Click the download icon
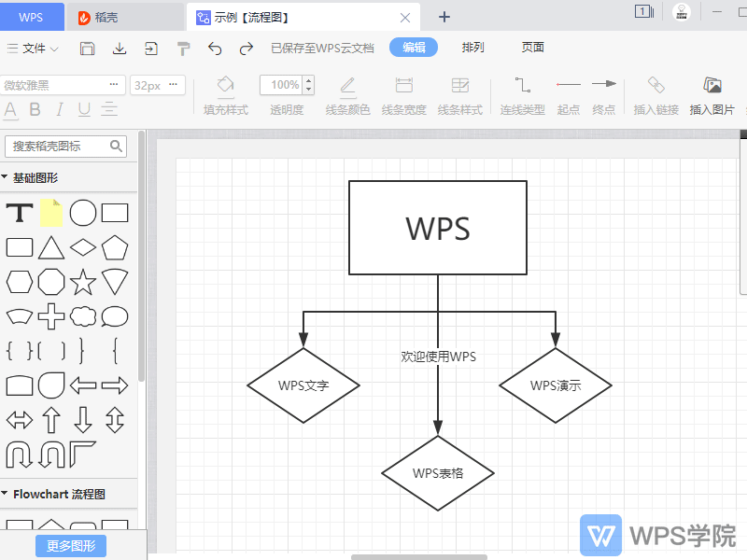 tap(120, 49)
